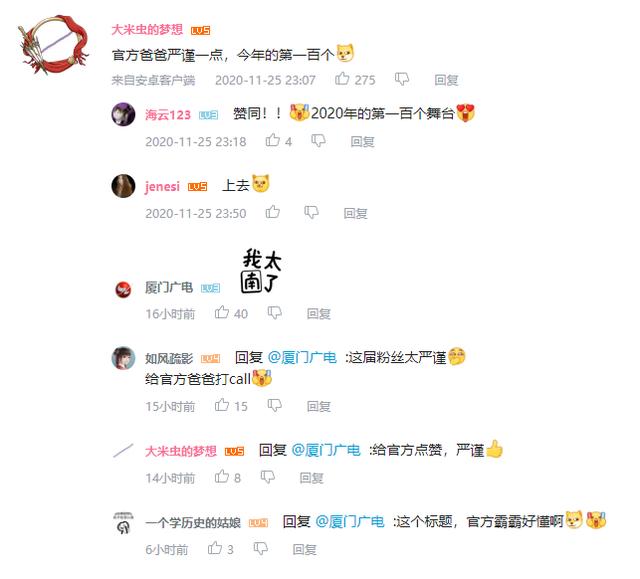Open 海云123's user profile name
This screenshot has width=640, height=579.
[168, 115]
